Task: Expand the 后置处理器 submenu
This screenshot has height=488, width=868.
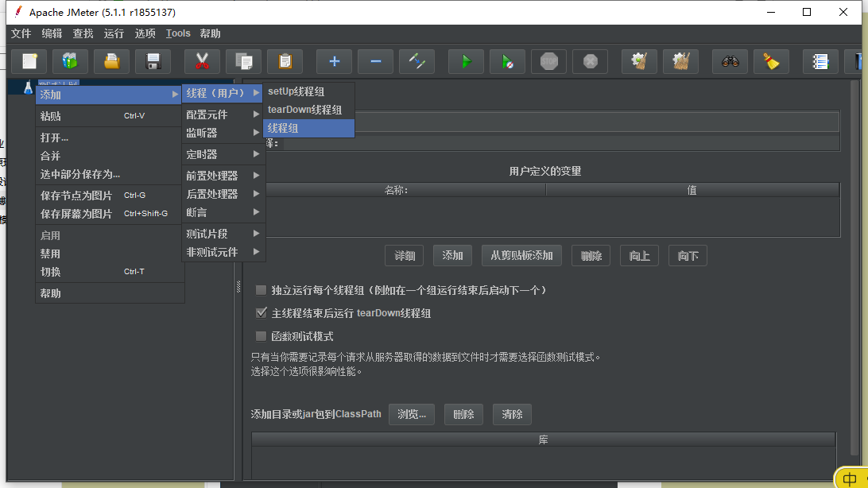Action: pyautogui.click(x=223, y=194)
